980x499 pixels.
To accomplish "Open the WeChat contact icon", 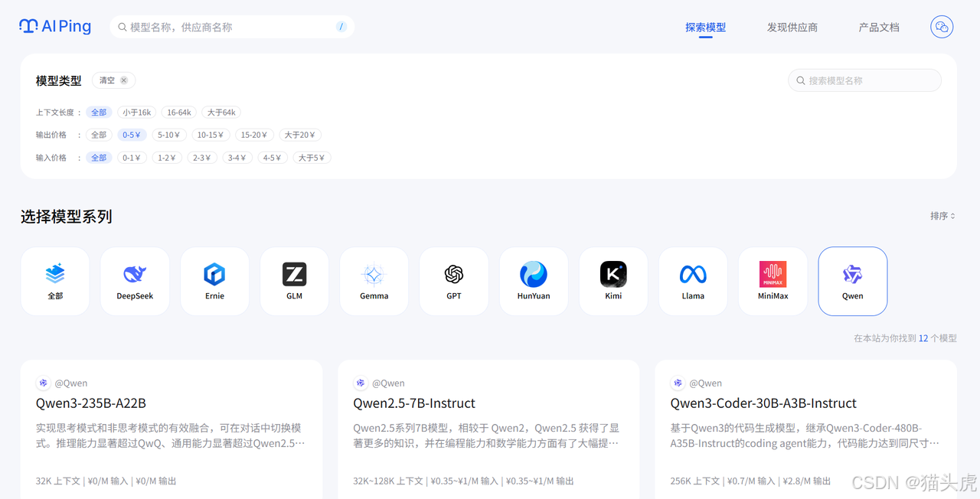I will point(942,28).
